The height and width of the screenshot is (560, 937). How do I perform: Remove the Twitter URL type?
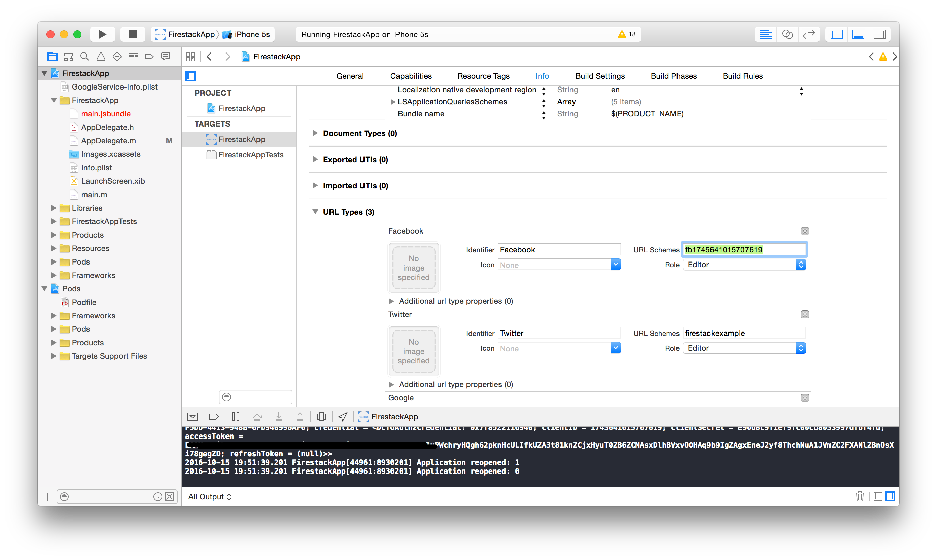[x=805, y=314]
